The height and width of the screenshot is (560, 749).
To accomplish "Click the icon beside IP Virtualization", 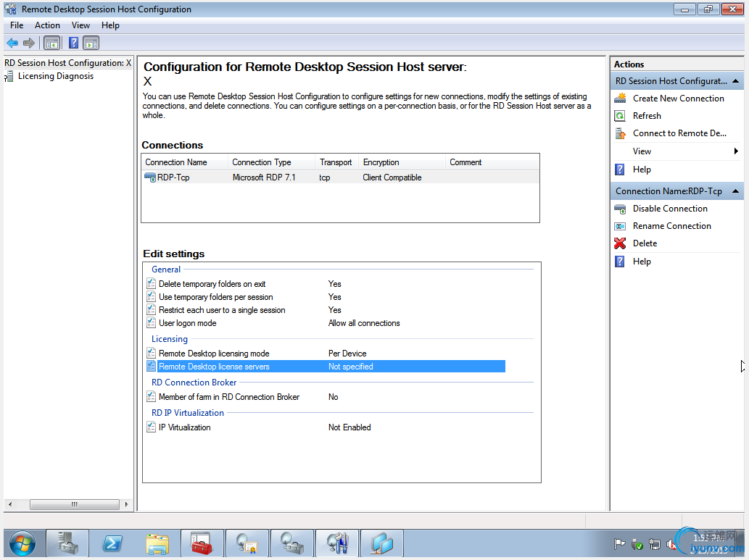I will tap(151, 427).
